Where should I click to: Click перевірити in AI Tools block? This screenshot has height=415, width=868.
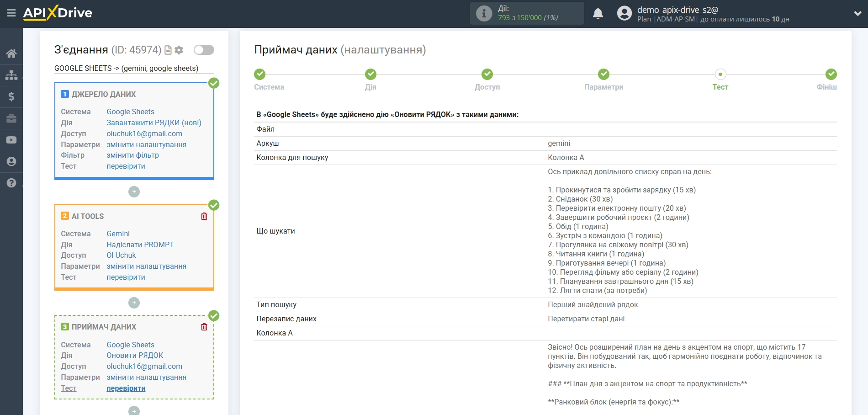pyautogui.click(x=126, y=277)
